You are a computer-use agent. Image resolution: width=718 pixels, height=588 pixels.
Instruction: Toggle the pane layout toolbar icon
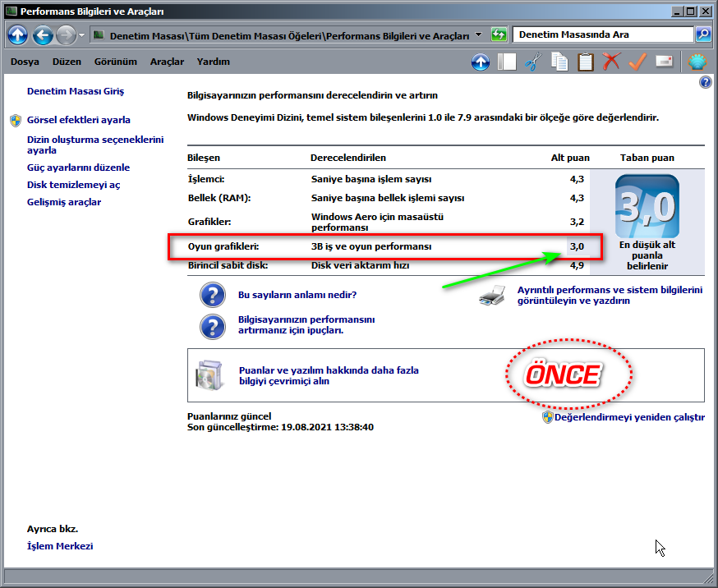[507, 62]
